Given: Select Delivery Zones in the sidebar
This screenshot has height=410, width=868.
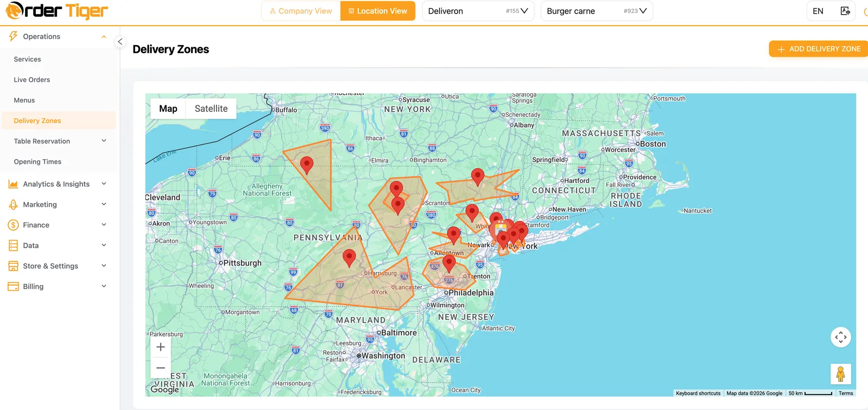Looking at the screenshot, I should 59,121.
